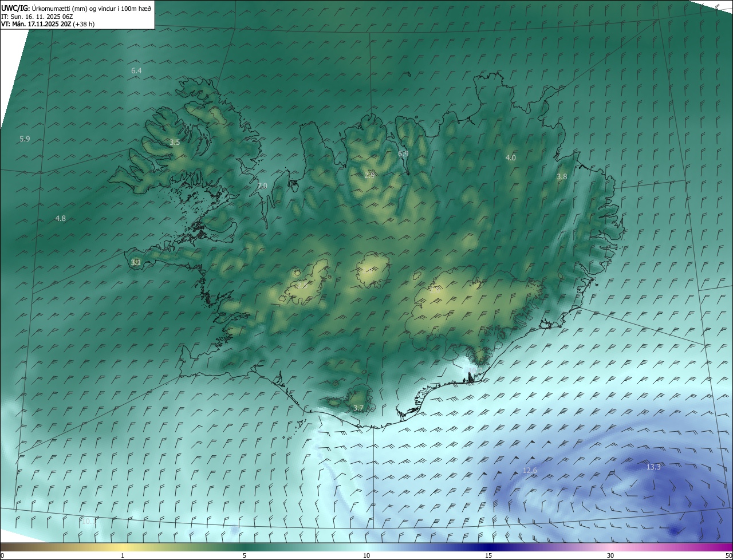Image resolution: width=733 pixels, height=560 pixels.
Task: Click the 12.6 value in blue area
Action: 530,471
